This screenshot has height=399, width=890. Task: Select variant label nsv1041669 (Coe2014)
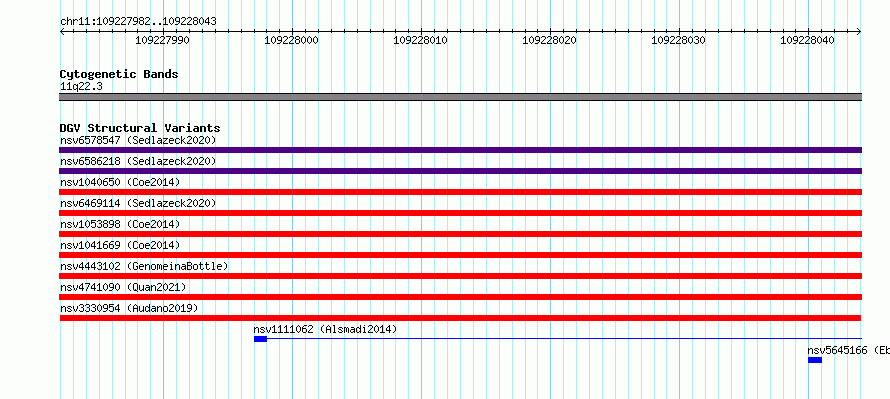tap(120, 245)
